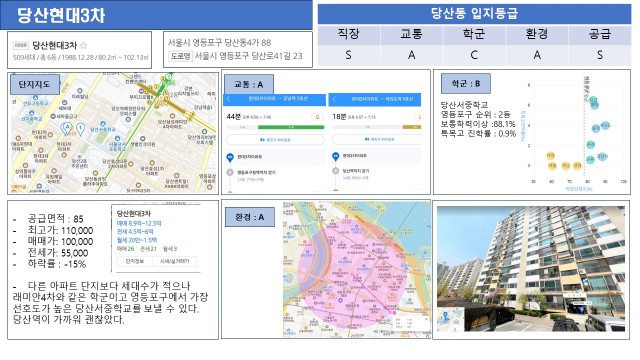Click road address 당산로41길 23 text
Image resolution: width=640 pixels, height=360 pixels.
[276, 56]
